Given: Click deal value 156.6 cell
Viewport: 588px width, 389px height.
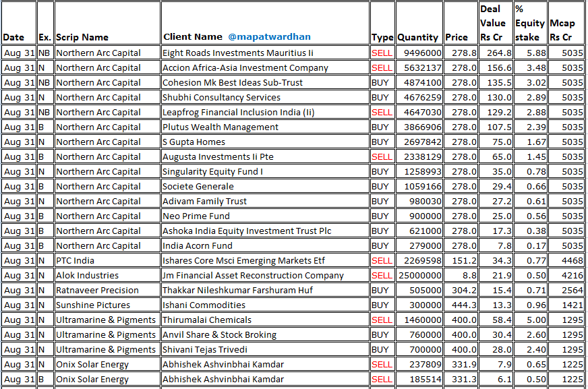Looking at the screenshot, I should click(x=496, y=68).
